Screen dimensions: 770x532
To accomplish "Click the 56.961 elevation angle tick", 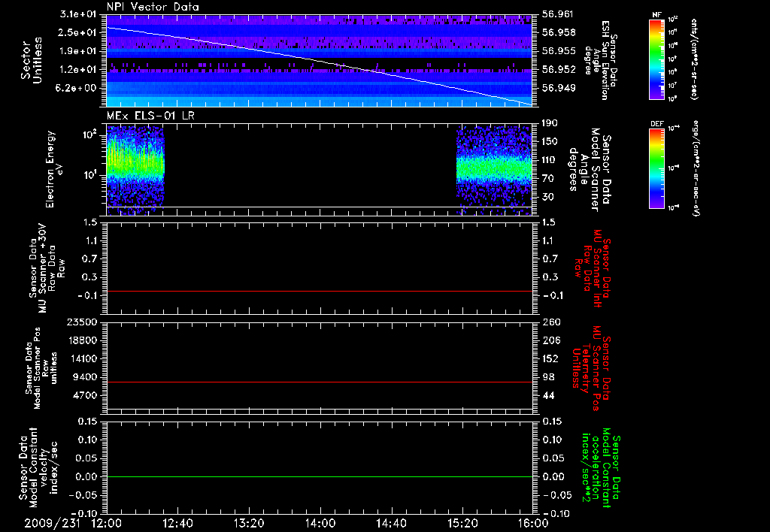I will 559,14.
